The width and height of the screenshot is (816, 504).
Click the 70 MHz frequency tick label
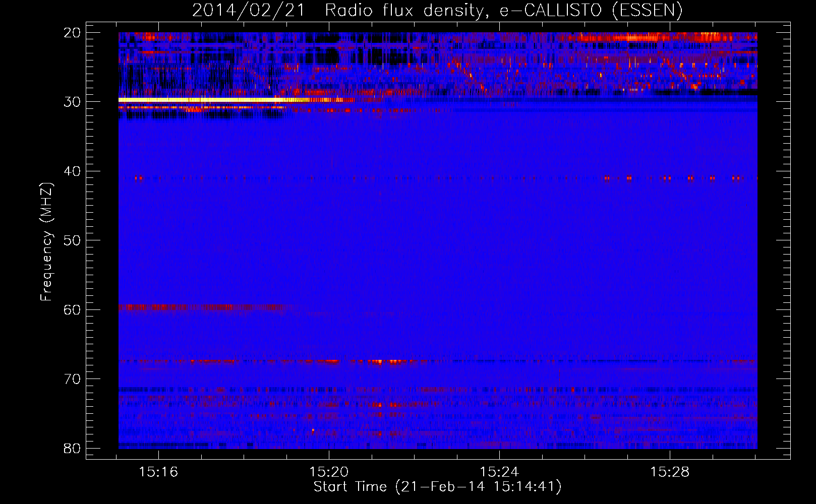tap(73, 379)
